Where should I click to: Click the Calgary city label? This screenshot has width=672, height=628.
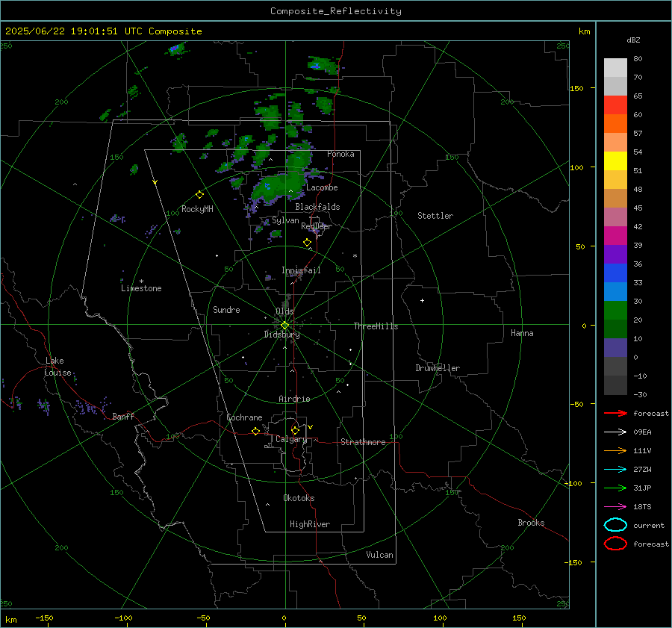pos(291,439)
